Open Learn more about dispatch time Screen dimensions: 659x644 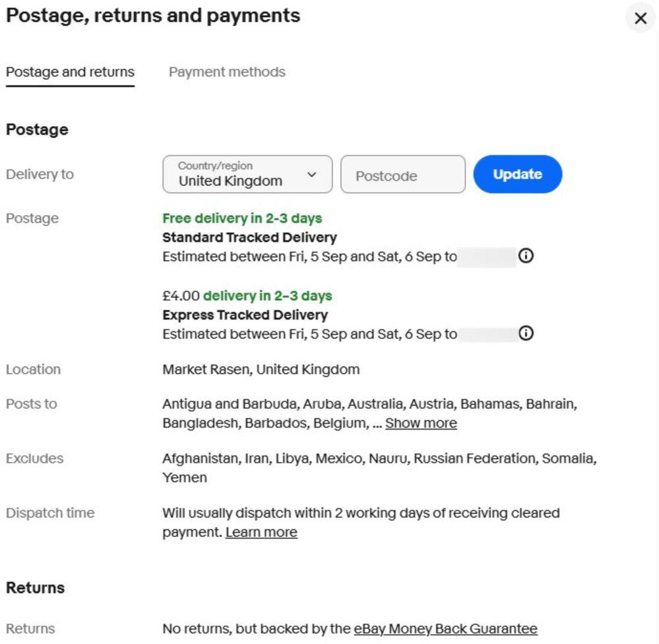[261, 532]
